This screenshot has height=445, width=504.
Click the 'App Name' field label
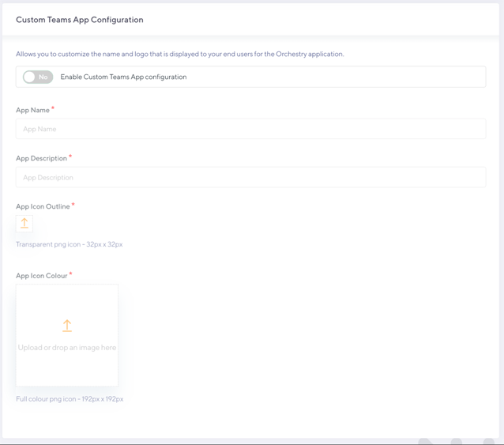[32, 110]
